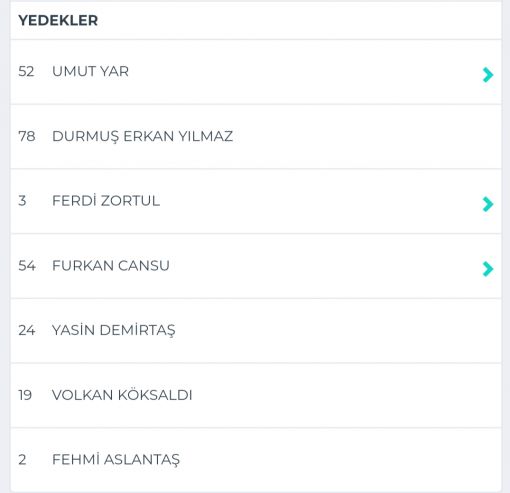Click the Yedekler section header
510x493 pixels.
pos(58,20)
